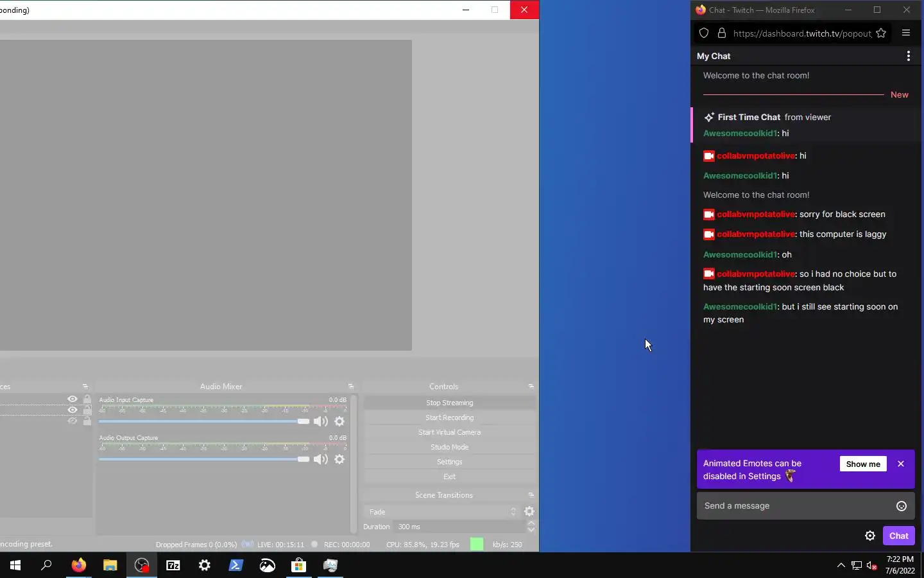Click the First Time Chat sparkle icon

pos(709,118)
